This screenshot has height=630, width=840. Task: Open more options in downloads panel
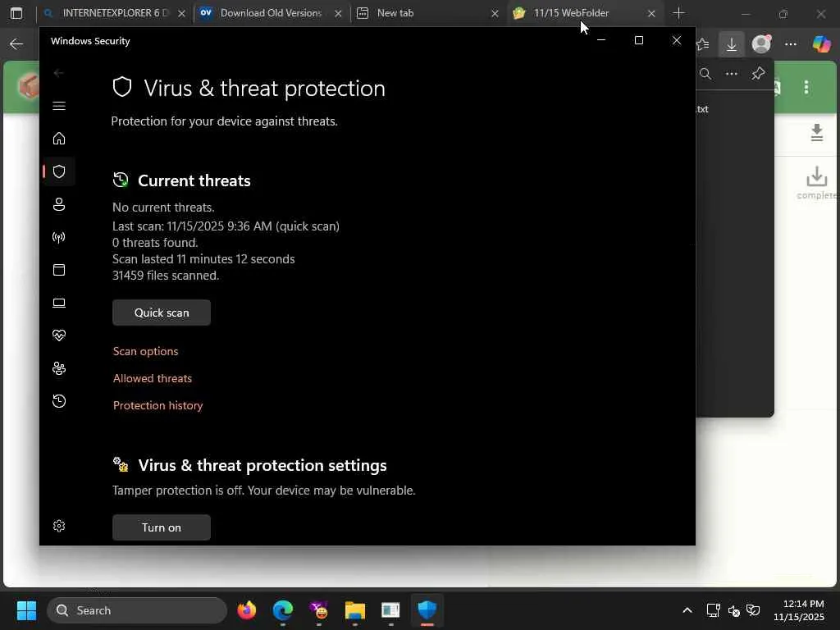point(731,74)
